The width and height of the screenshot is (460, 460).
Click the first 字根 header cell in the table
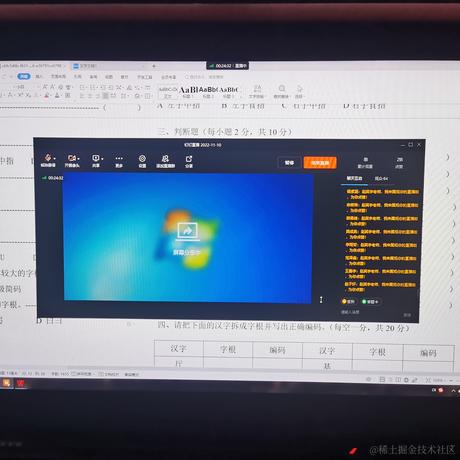pyautogui.click(x=228, y=349)
